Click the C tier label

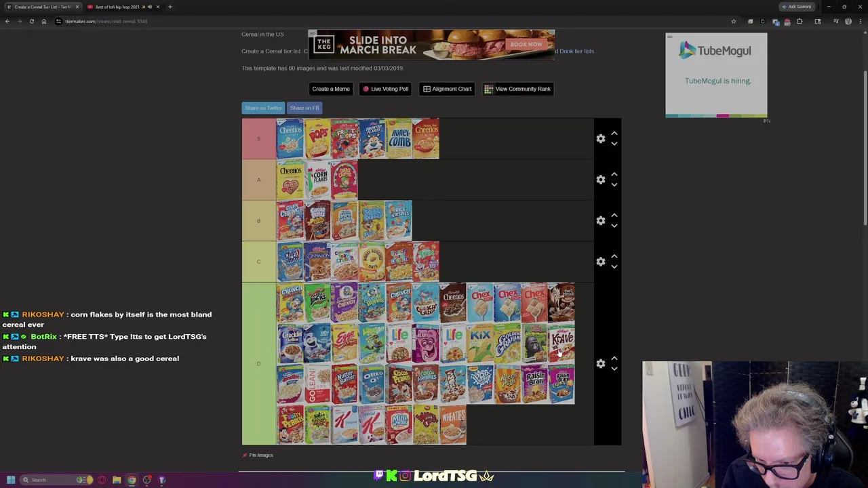[x=258, y=262]
